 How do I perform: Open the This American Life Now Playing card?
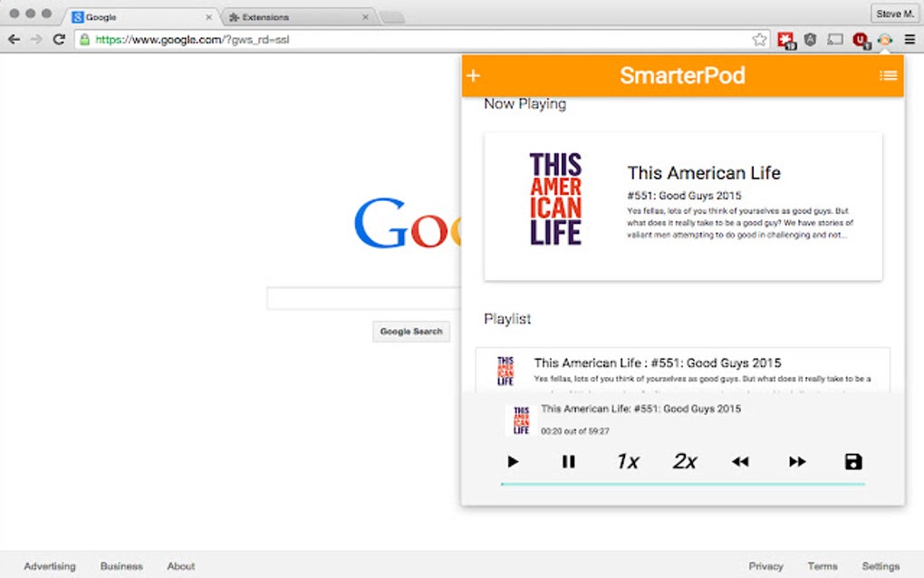coord(683,207)
